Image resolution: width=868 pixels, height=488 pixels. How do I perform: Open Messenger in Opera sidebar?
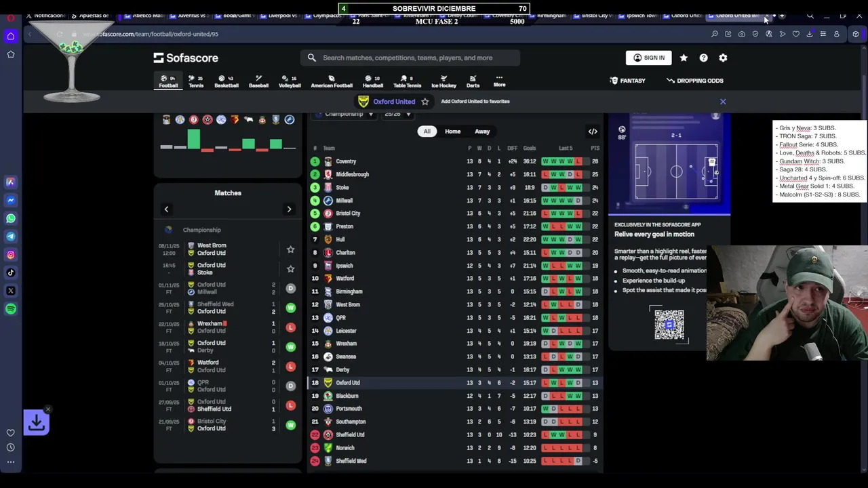pos(11,200)
